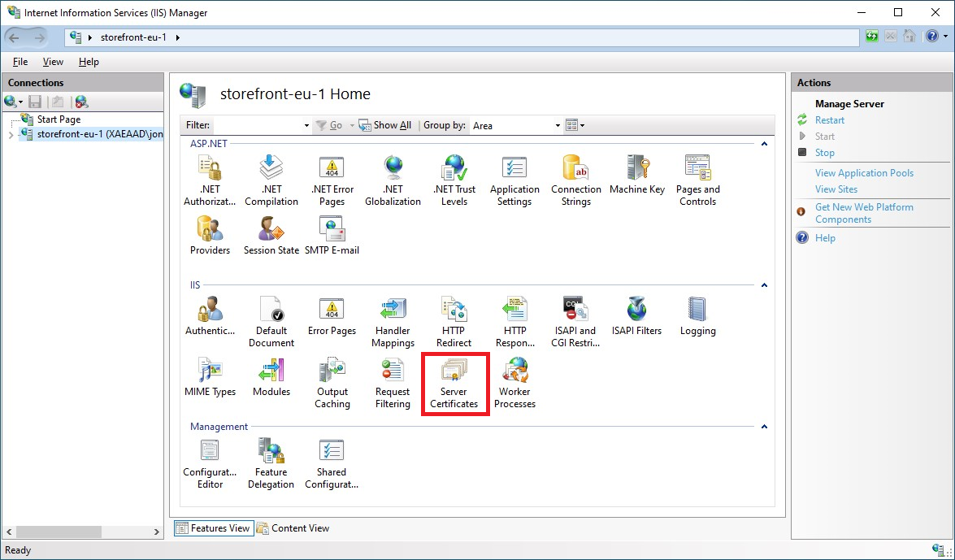Viewport: 955px width, 560px height.
Task: Open the Output Caching feature
Action: pos(332,383)
